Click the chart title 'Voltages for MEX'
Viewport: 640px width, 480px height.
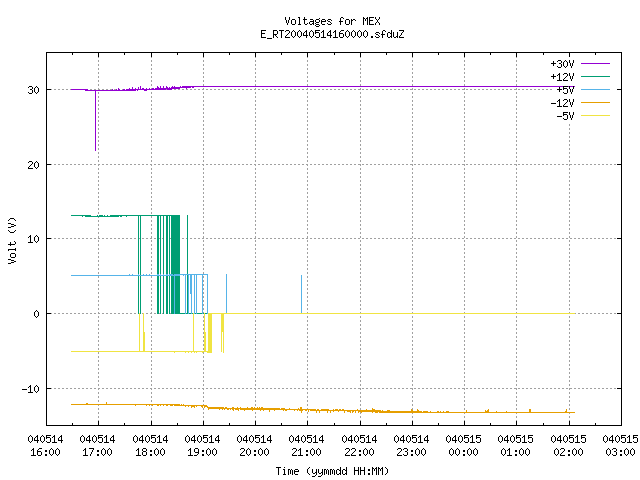[332, 21]
